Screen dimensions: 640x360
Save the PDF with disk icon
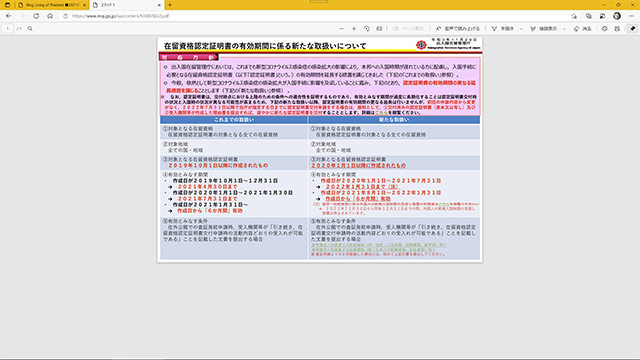coord(617,29)
